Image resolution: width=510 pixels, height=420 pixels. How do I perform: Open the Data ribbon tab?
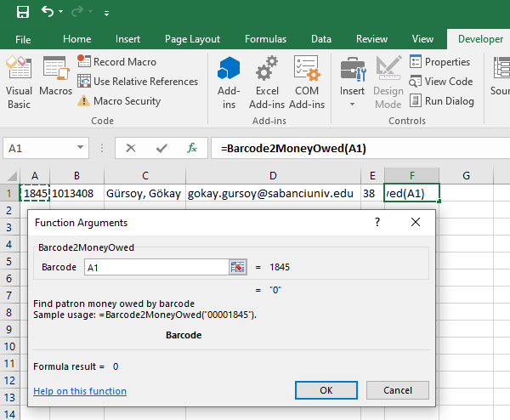(321, 39)
